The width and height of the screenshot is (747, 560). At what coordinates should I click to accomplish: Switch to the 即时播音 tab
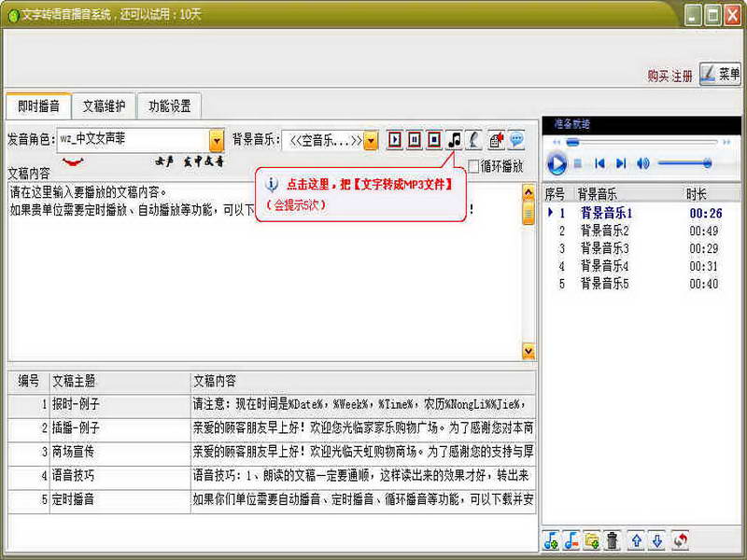click(38, 105)
